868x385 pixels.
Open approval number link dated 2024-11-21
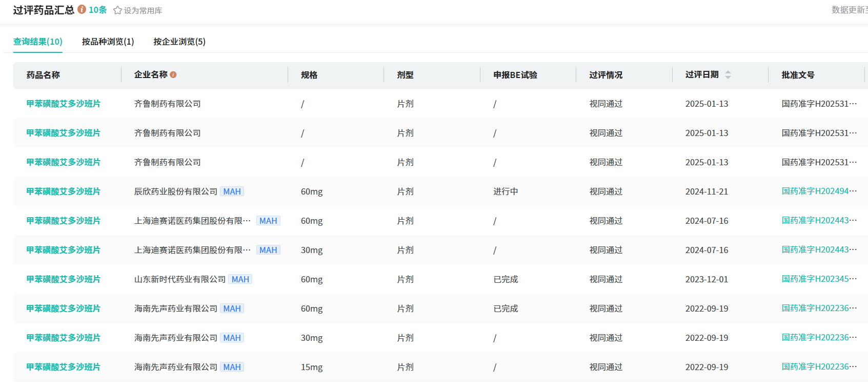[819, 191]
